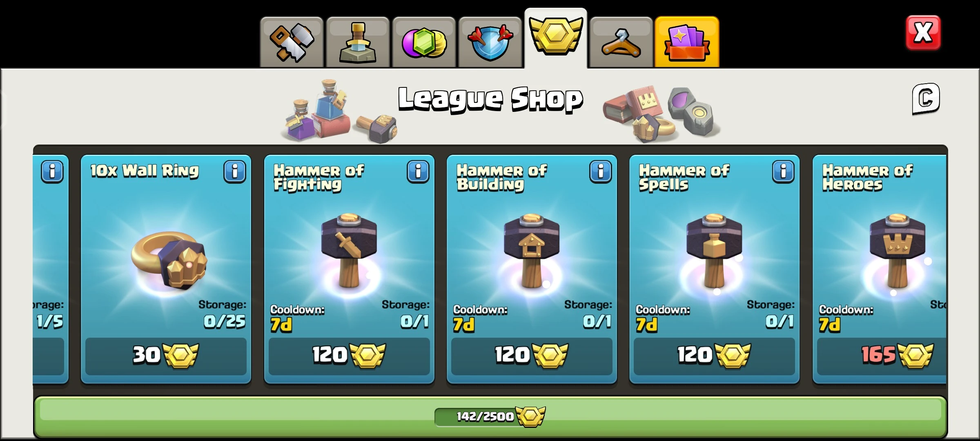Tap the info icon on leftmost card
This screenshot has height=441, width=980.
pos(52,171)
